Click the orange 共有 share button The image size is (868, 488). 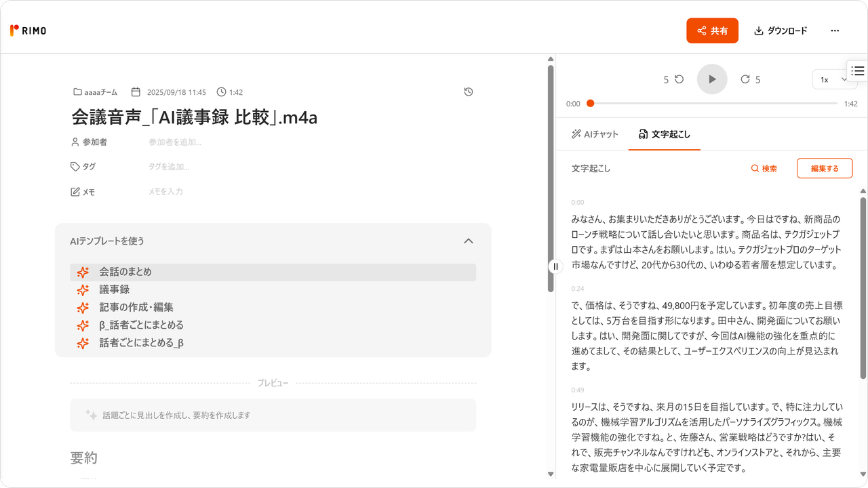coord(712,30)
